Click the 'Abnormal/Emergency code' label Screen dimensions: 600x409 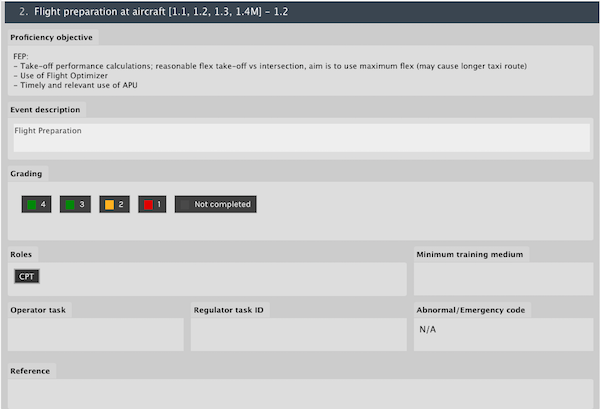pyautogui.click(x=471, y=310)
